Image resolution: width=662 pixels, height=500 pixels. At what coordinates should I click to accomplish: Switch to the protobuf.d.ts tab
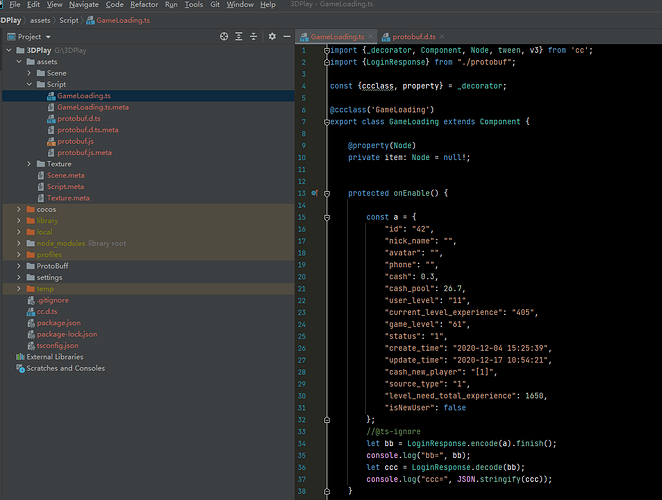pos(412,36)
